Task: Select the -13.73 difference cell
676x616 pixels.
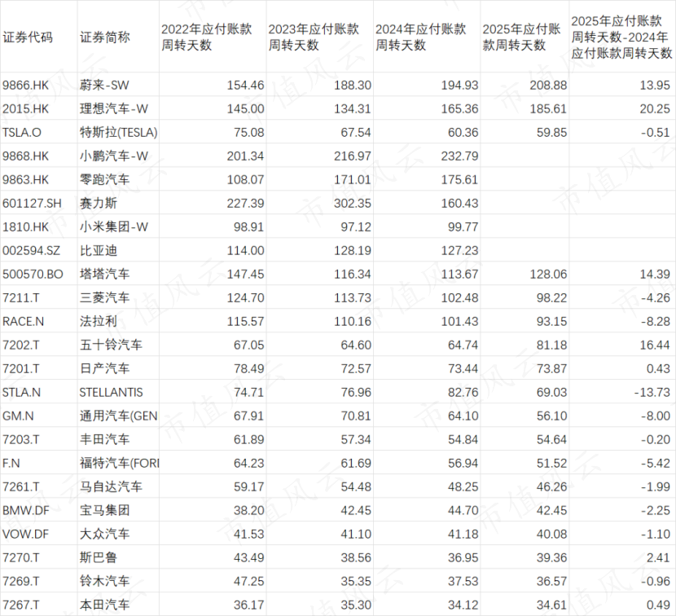Action: (x=655, y=393)
